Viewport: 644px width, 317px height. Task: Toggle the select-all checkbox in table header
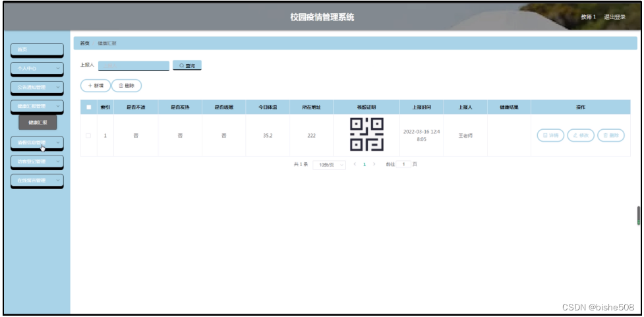tap(89, 107)
